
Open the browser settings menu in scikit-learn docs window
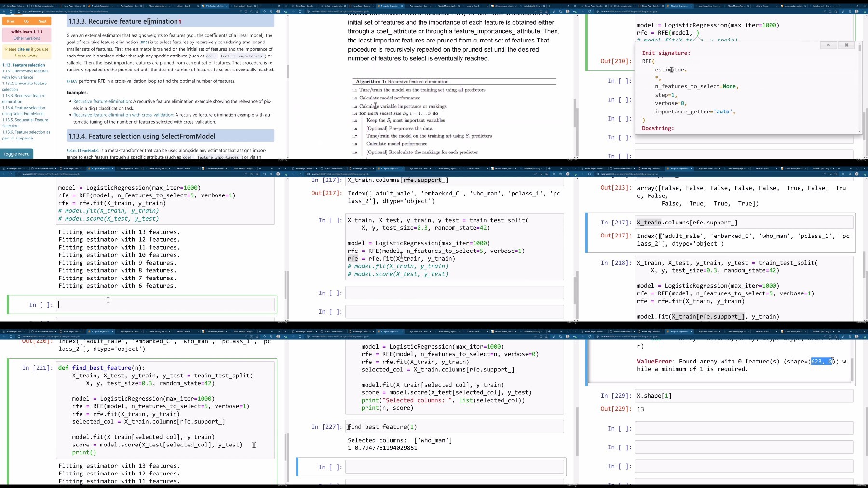285,11
